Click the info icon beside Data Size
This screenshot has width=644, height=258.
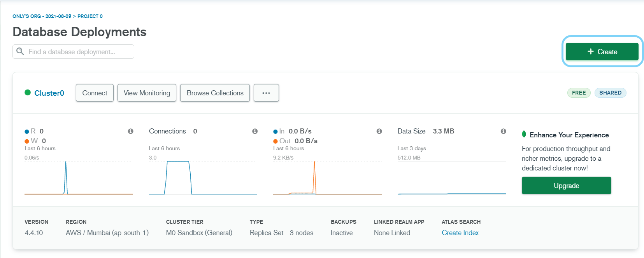[x=503, y=132]
